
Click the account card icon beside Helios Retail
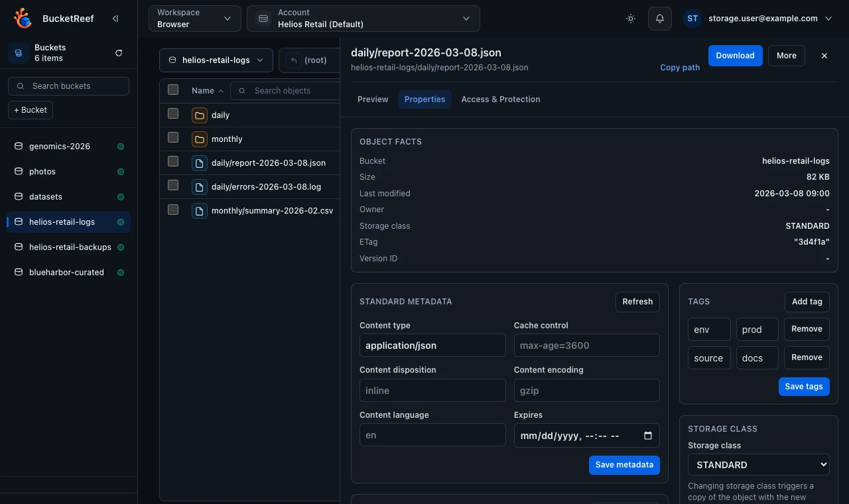[263, 19]
